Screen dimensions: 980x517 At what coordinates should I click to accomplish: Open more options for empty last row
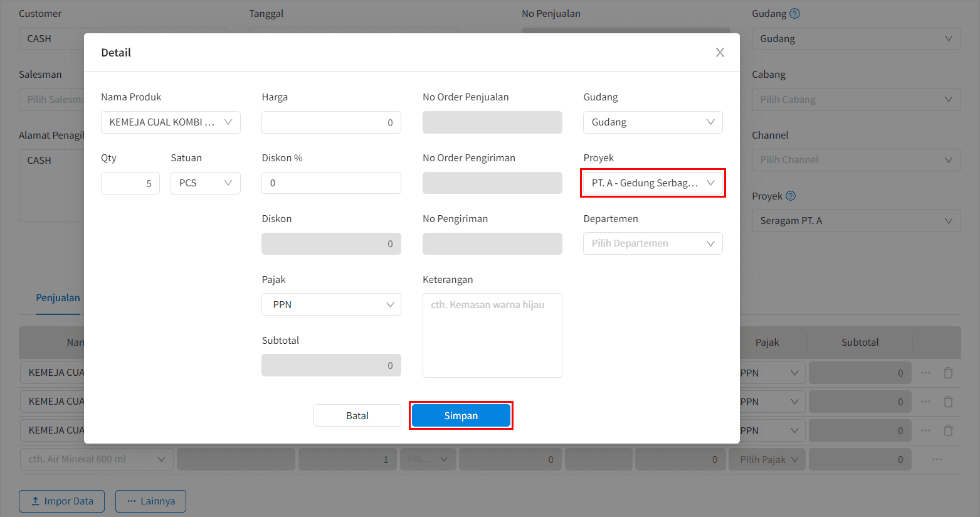[x=937, y=459]
